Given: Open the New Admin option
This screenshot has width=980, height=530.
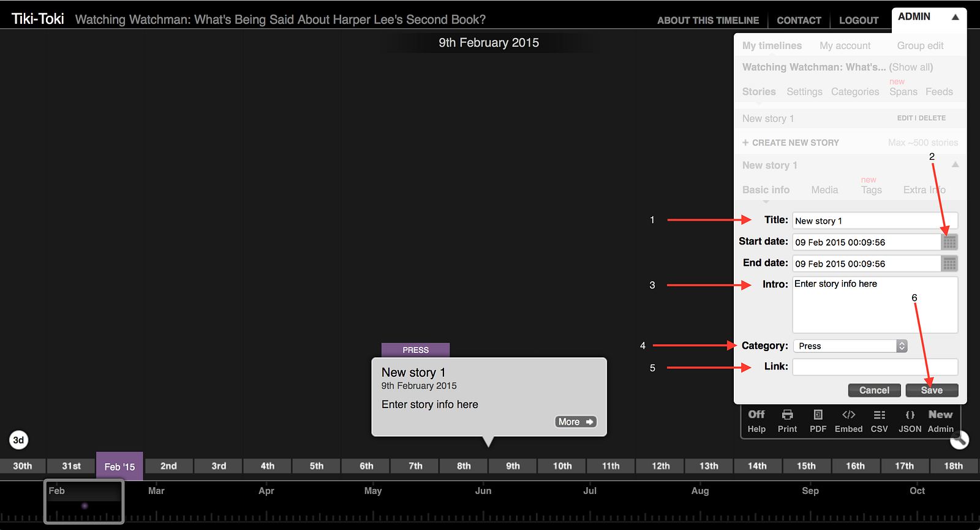Looking at the screenshot, I should pos(940,421).
